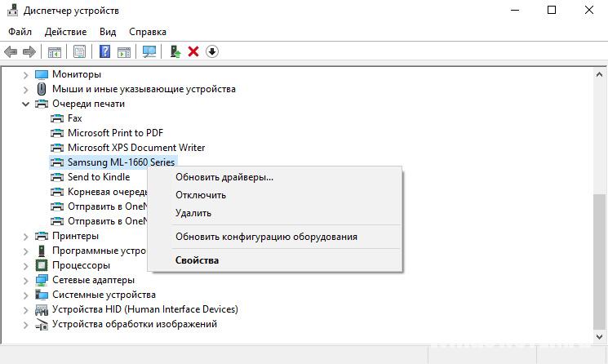Viewport: 608px width, 364px height.
Task: Click the HID devices keyboard icon
Action: (x=42, y=310)
